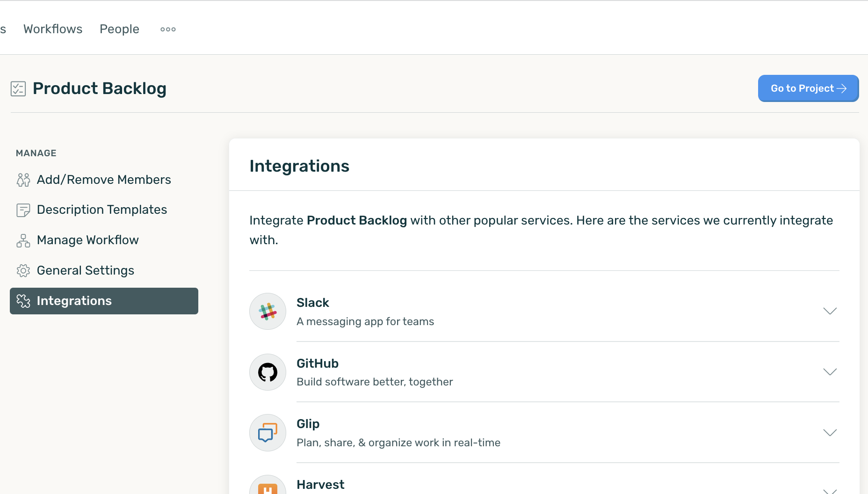The height and width of the screenshot is (494, 868).
Task: Click the Product Backlog heading
Action: [100, 88]
